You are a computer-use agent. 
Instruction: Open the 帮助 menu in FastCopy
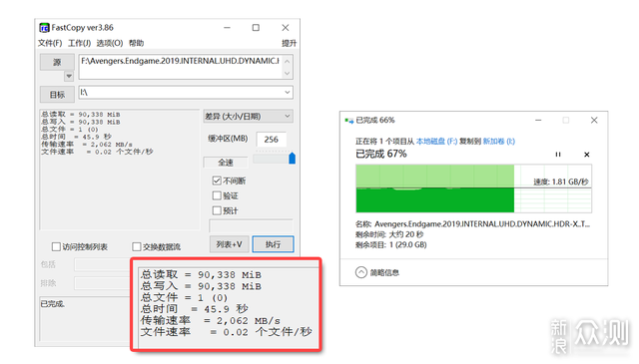[x=136, y=43]
